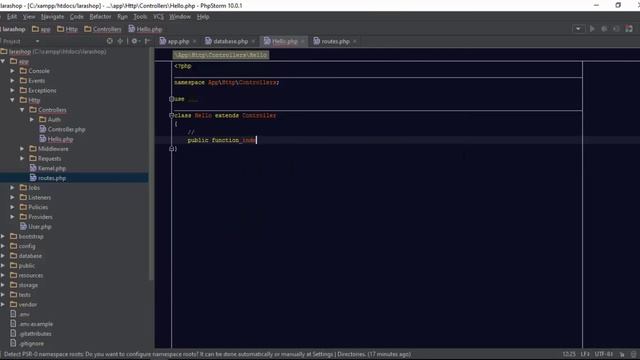Open the Project panel settings gear
This screenshot has width=640, height=360.
(135, 41)
